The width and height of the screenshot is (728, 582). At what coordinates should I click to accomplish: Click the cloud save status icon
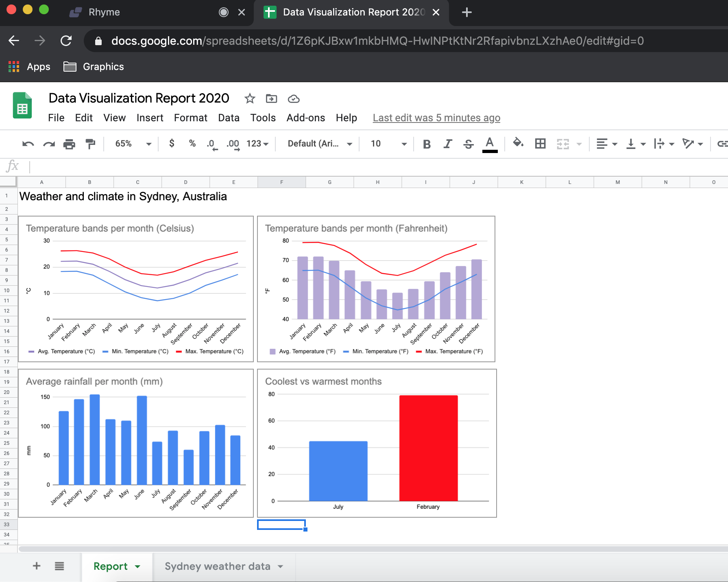[x=293, y=99]
